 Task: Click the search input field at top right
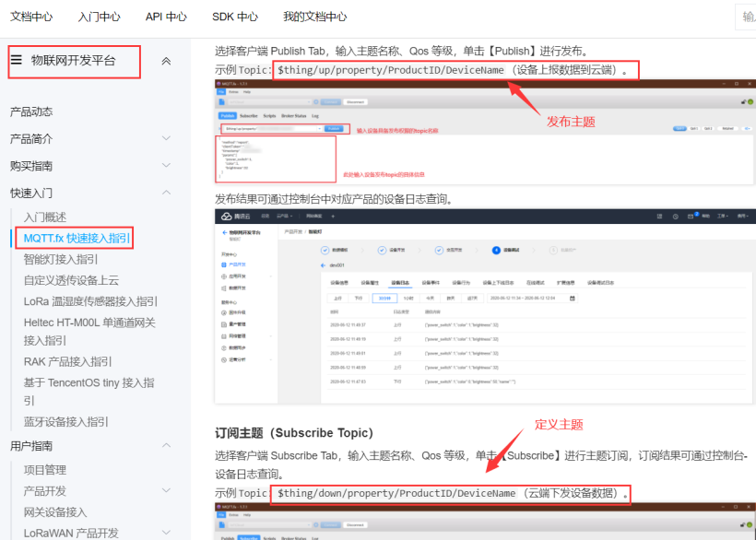tap(747, 17)
